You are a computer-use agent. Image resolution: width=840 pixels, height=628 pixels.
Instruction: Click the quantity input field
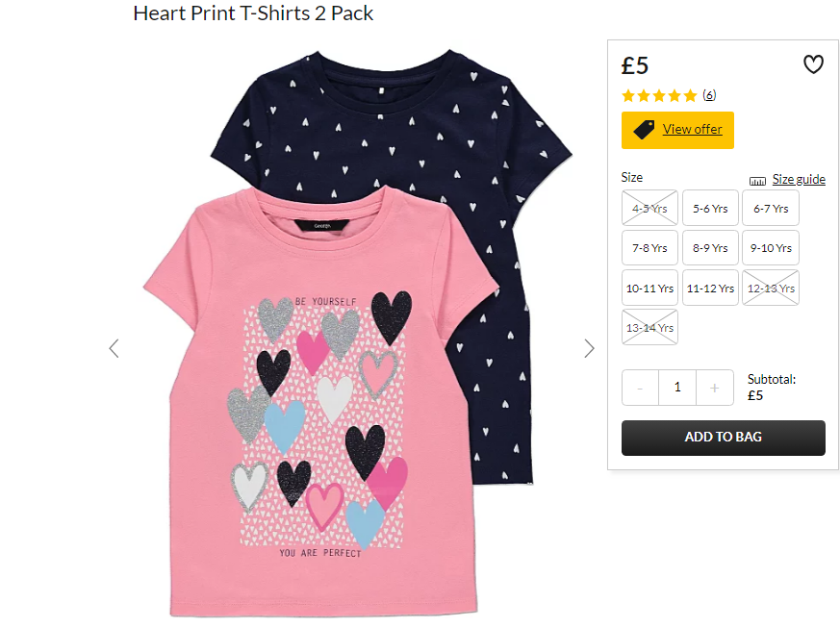(x=677, y=388)
